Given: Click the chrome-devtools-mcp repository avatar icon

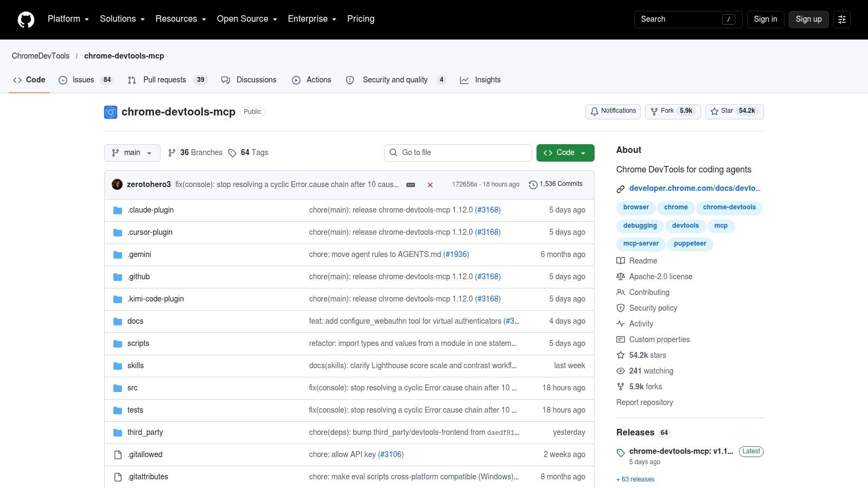Looking at the screenshot, I should click(x=111, y=112).
